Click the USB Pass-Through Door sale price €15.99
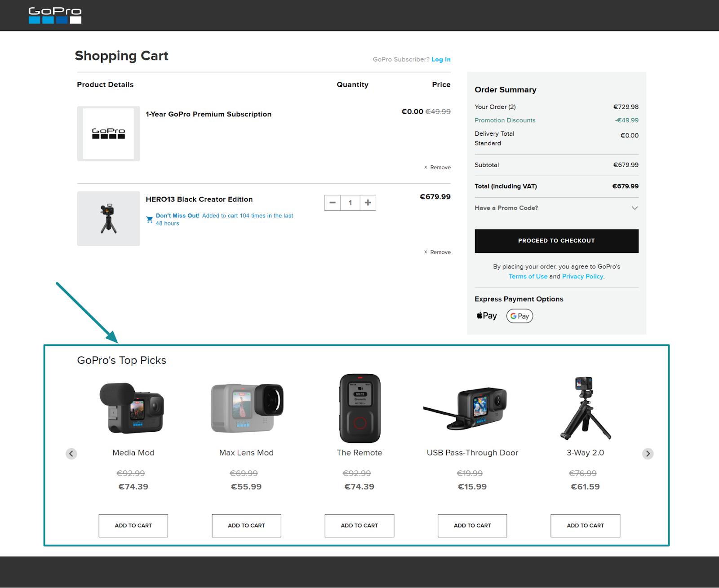 click(x=472, y=486)
